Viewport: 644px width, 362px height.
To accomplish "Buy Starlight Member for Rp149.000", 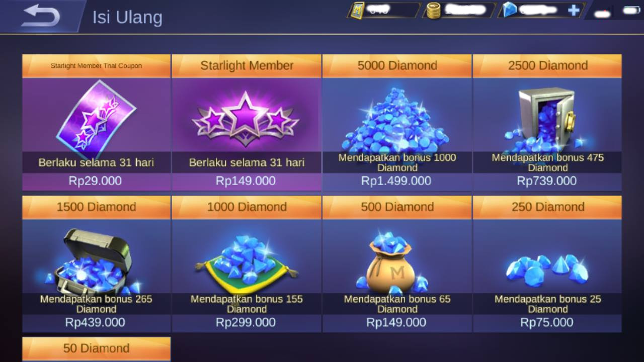I will point(246,181).
